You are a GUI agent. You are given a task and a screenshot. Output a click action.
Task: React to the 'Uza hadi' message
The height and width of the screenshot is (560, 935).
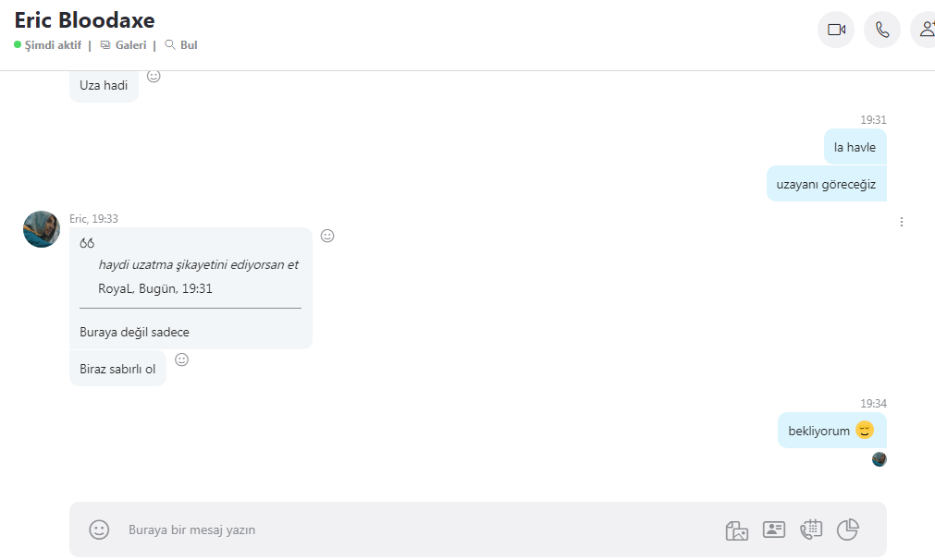point(154,77)
